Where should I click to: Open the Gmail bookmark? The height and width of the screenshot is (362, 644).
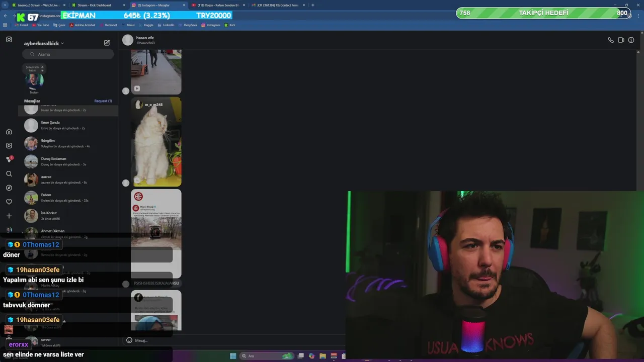click(x=22, y=25)
